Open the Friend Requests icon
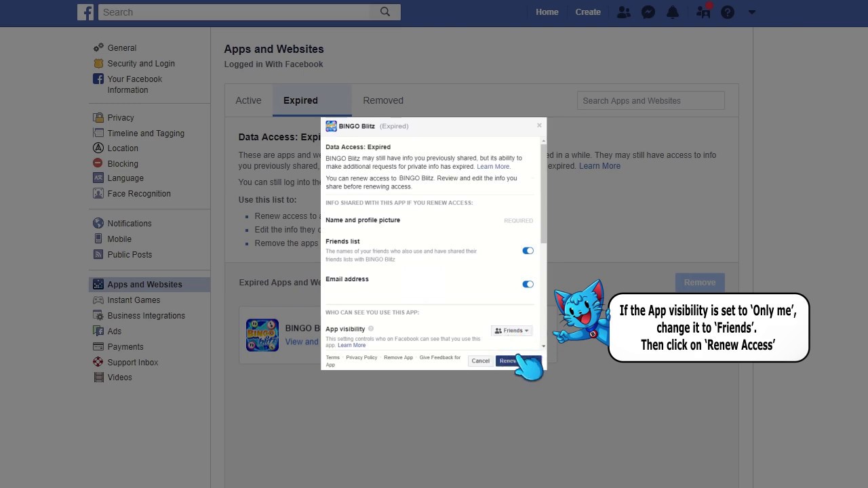The width and height of the screenshot is (868, 488). (x=624, y=12)
